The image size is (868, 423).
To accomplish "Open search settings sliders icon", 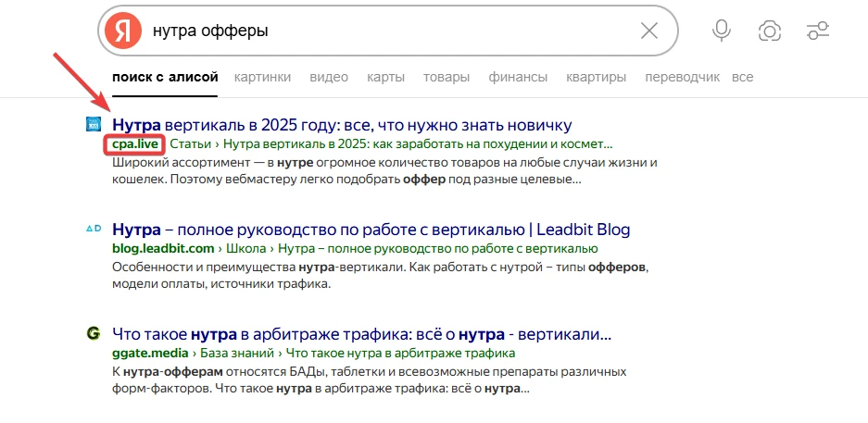I will (x=818, y=31).
